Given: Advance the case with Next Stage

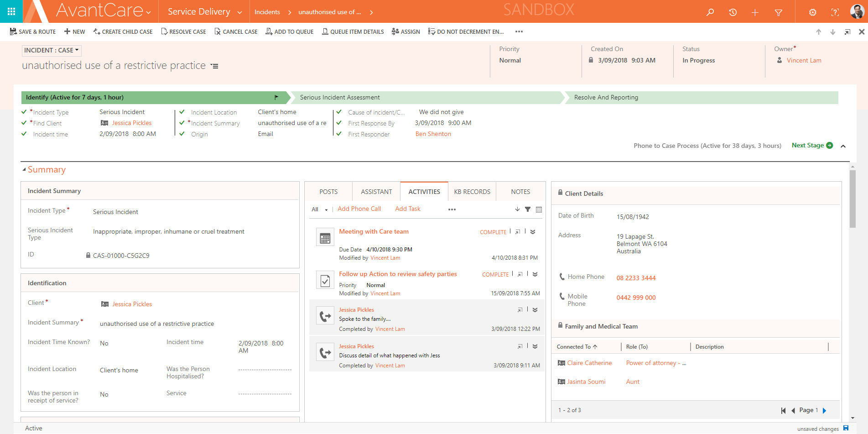Looking at the screenshot, I should click(x=811, y=145).
